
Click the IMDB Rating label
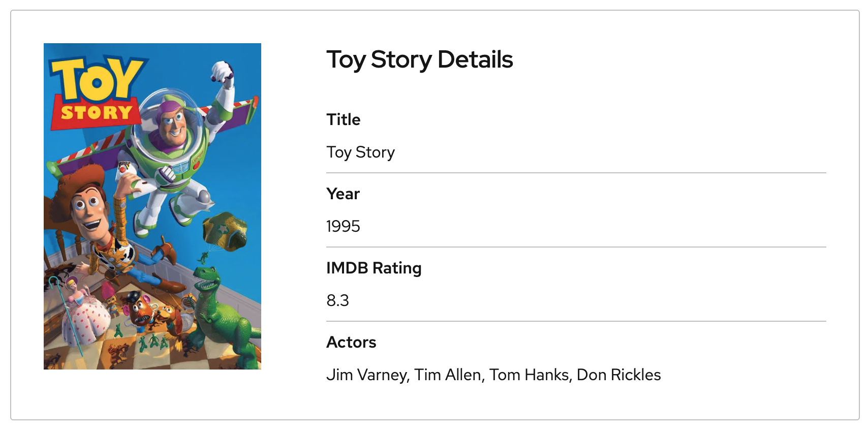point(374,268)
